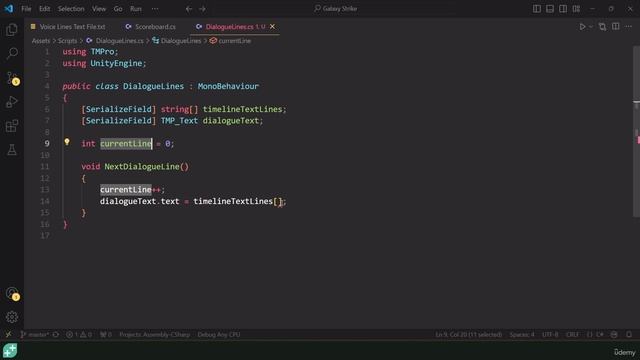Open the Run and Debug view

12,102
